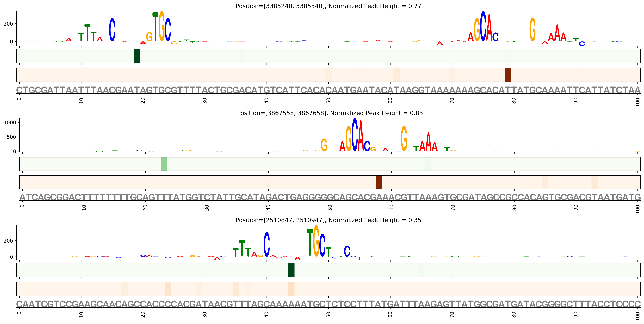The width and height of the screenshot is (644, 324).
Task: Click x-axis tick label 100 under the top sequence
Action: [638, 102]
